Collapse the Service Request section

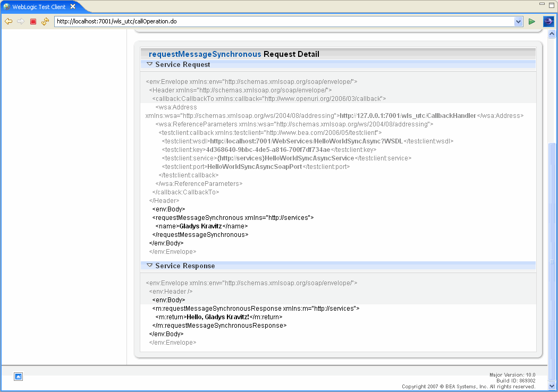tap(150, 64)
